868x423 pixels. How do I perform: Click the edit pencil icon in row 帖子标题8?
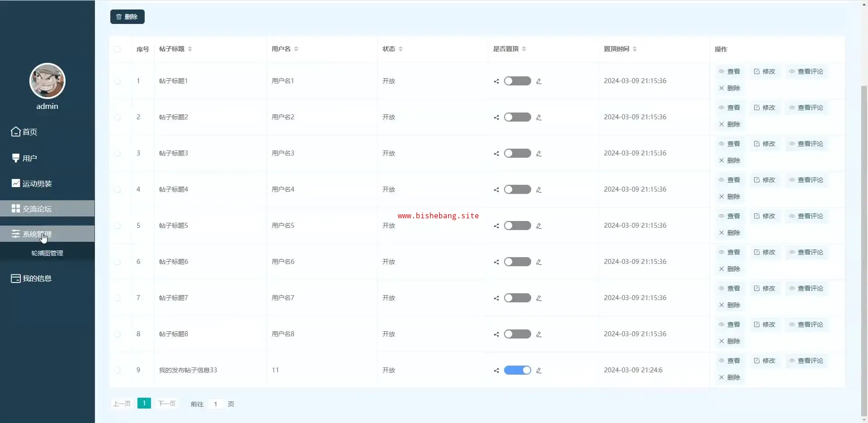(x=539, y=334)
